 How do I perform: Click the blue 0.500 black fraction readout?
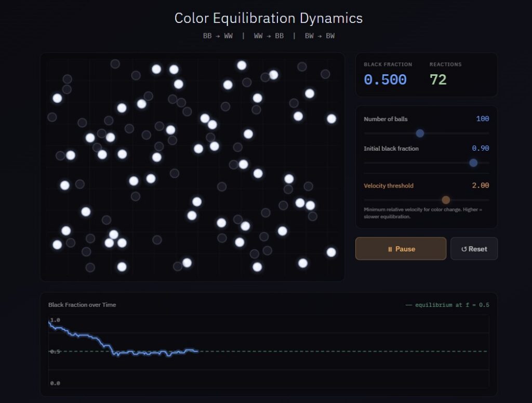[x=384, y=79]
